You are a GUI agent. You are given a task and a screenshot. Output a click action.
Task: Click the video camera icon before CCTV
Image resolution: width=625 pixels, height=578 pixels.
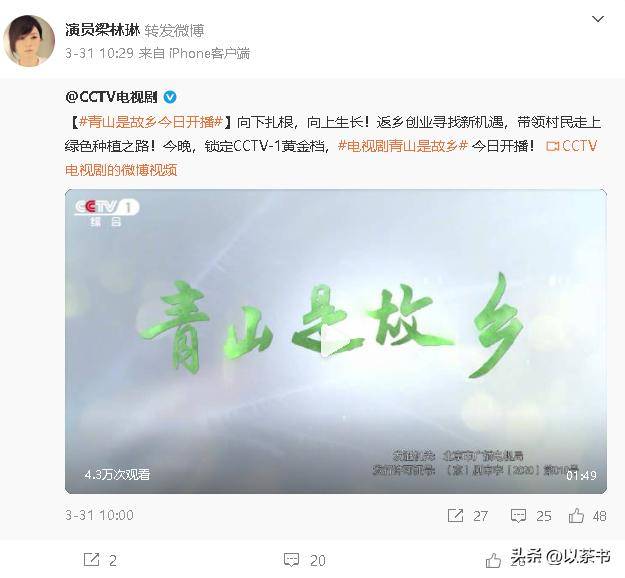pos(552,146)
